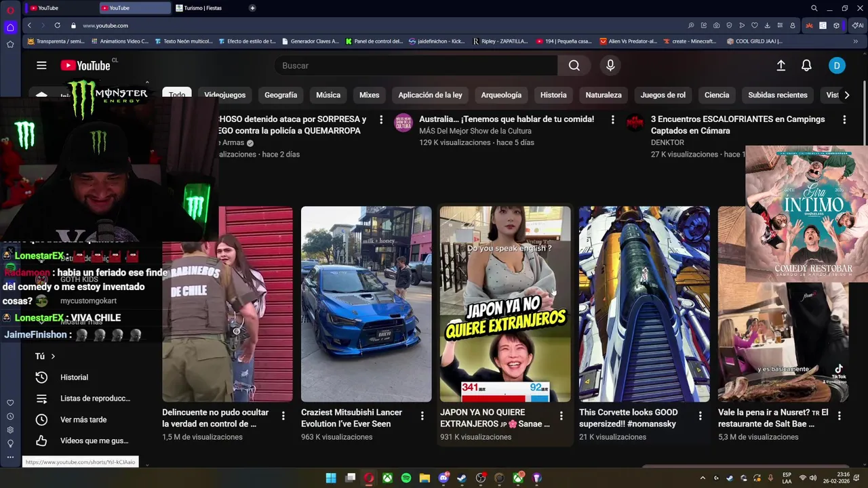
Task: Select the Música filter chip
Action: click(328, 95)
